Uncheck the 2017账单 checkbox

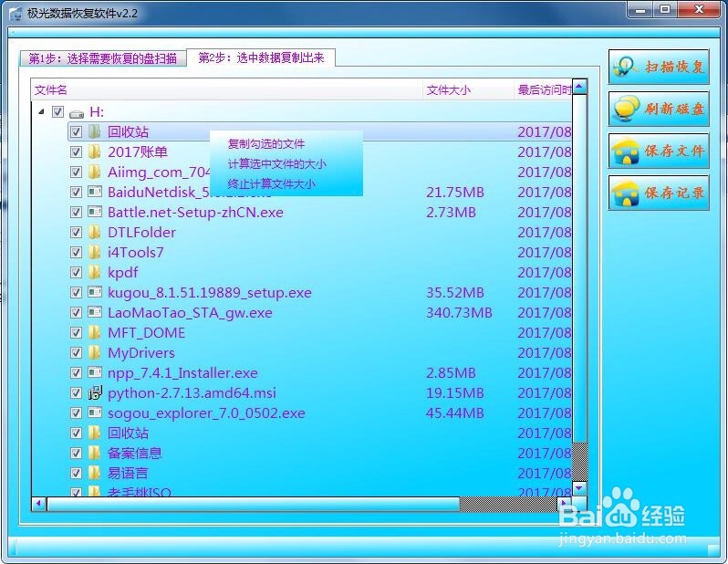point(76,151)
